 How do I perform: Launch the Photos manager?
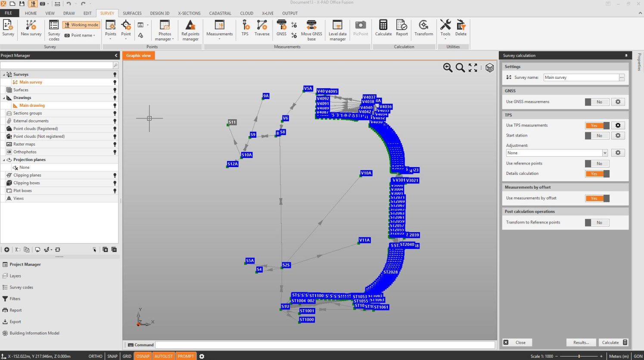click(164, 28)
